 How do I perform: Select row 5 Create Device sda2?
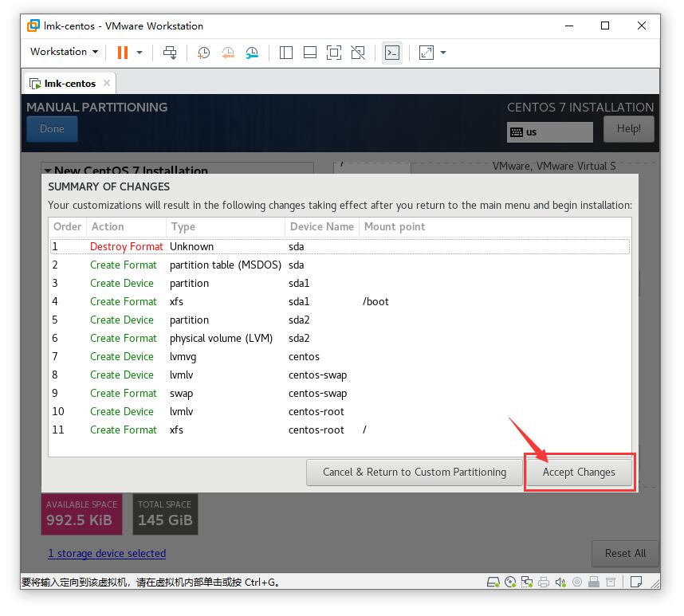click(x=340, y=320)
